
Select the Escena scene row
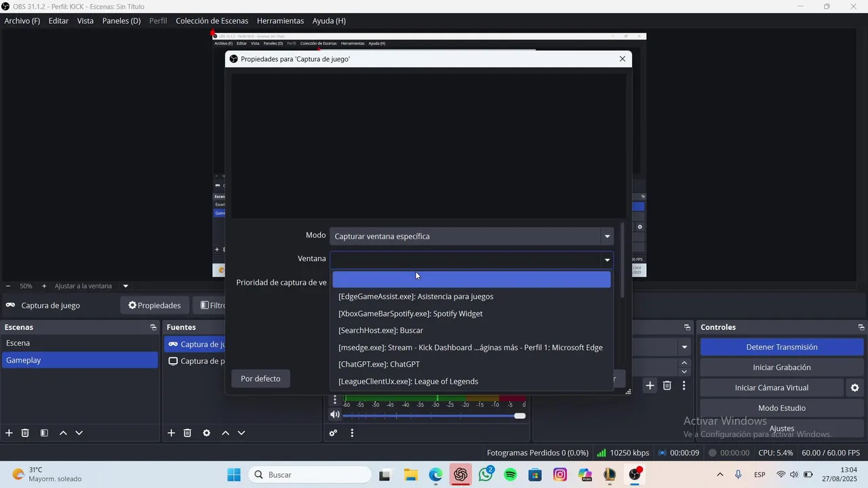tap(80, 343)
